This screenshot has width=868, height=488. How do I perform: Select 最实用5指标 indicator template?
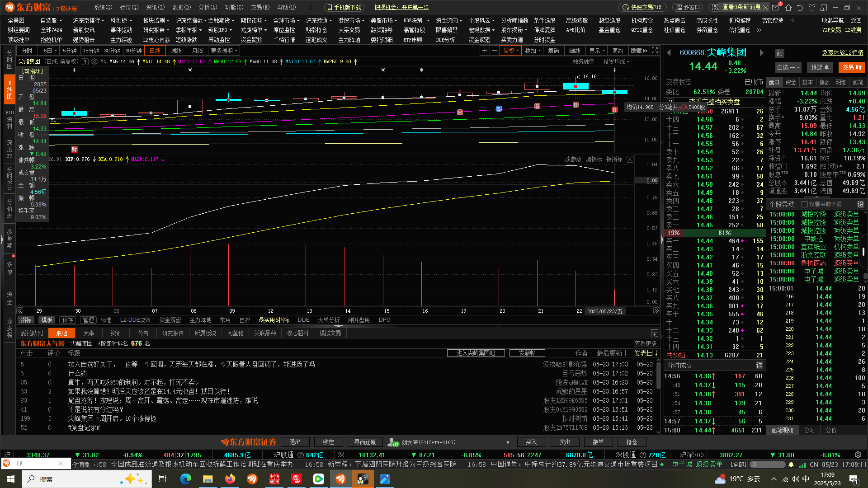(x=274, y=320)
